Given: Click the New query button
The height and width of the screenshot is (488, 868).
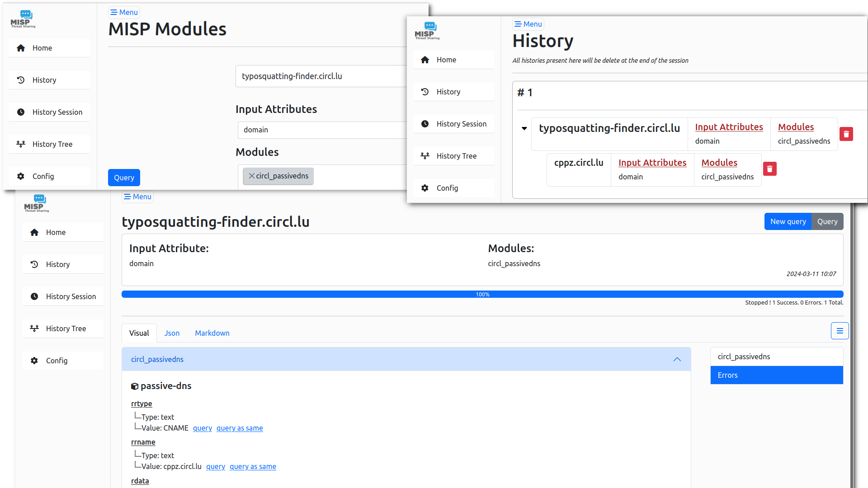Looking at the screenshot, I should coord(788,221).
